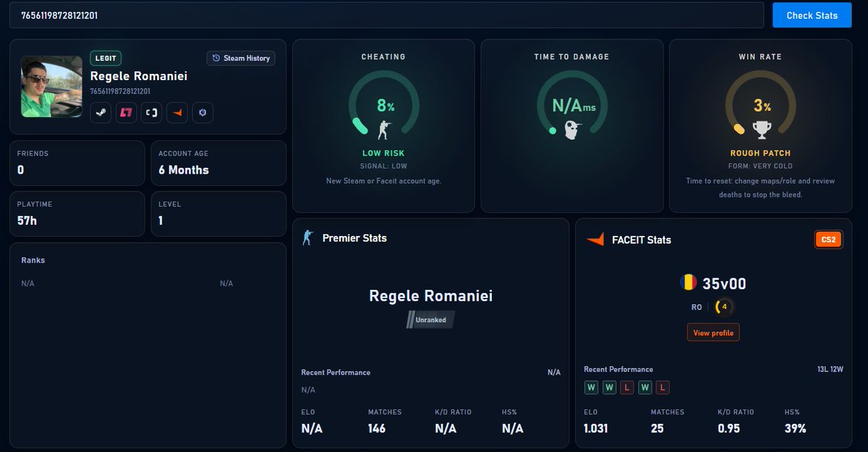The width and height of the screenshot is (868, 452).
Task: Click the CS2 badge button
Action: pos(829,240)
